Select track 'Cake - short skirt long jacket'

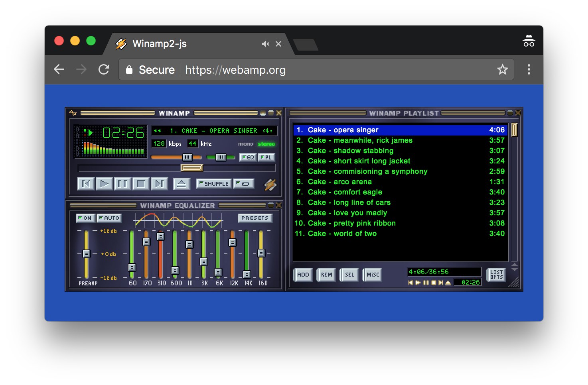[401, 161]
